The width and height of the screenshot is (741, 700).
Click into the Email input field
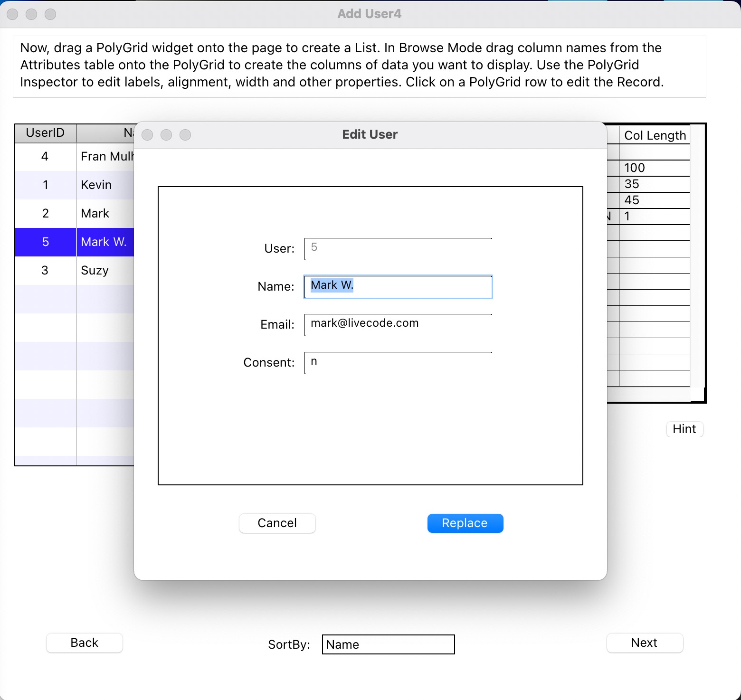click(398, 324)
